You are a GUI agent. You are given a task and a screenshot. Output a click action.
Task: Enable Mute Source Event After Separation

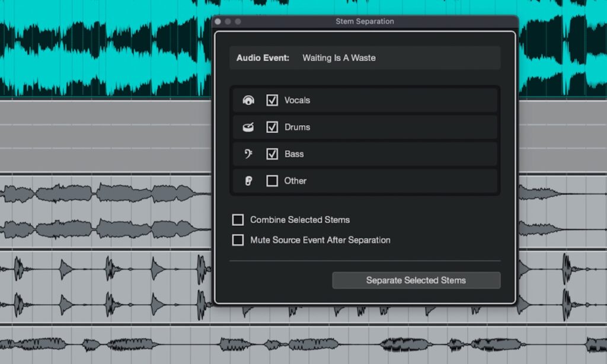pos(238,240)
